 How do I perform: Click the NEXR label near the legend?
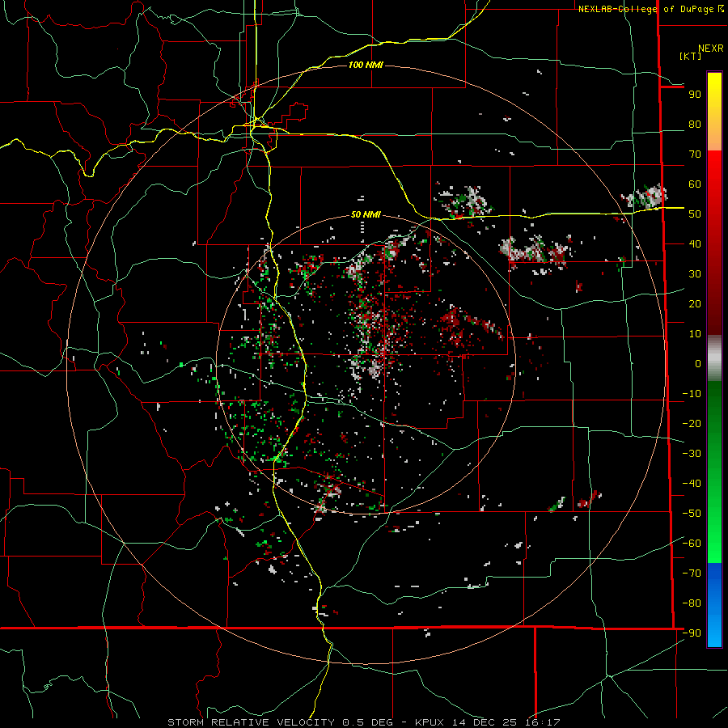click(711, 49)
